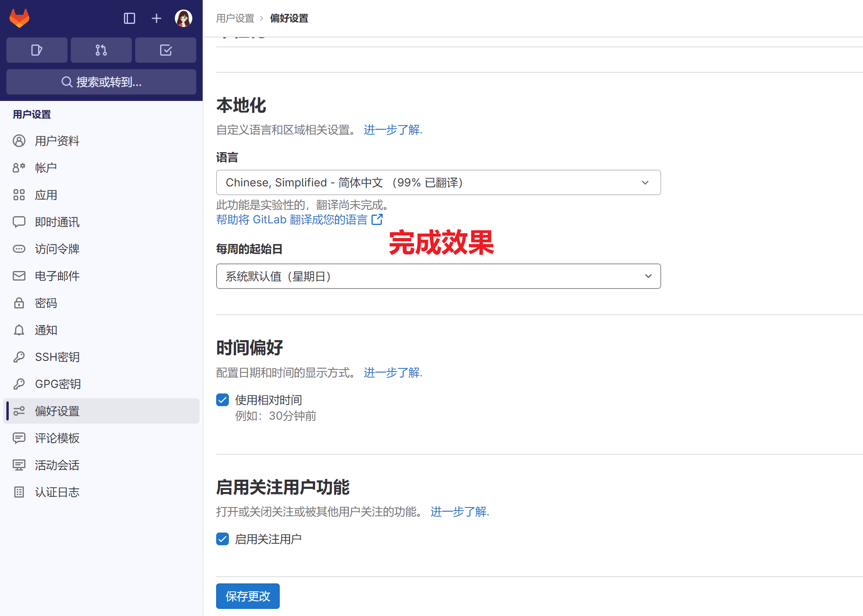This screenshot has height=616, width=863.
Task: Open GPG密钥 settings in sidebar
Action: 101,384
